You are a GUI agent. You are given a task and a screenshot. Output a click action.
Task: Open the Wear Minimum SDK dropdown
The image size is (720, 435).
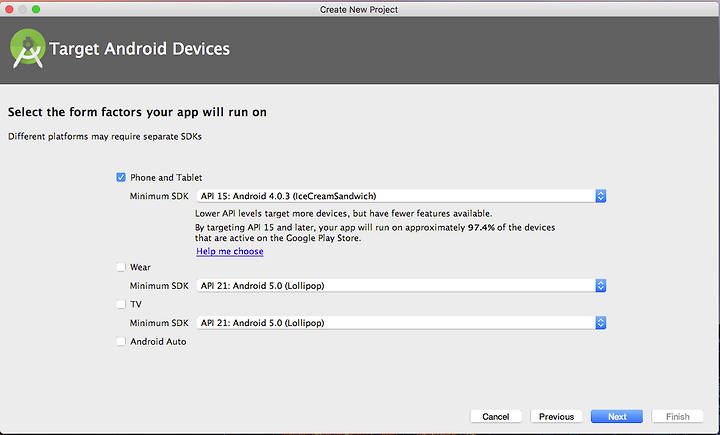pyautogui.click(x=401, y=286)
